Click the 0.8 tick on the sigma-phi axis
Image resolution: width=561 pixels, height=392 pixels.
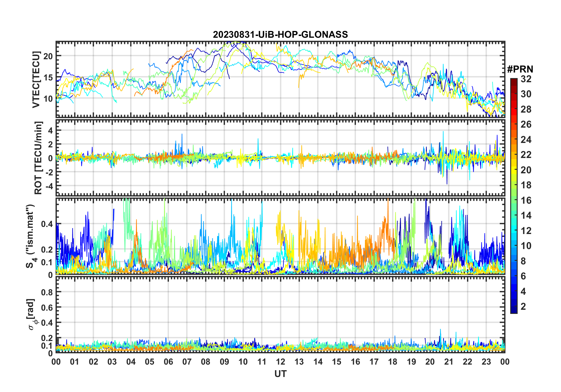pyautogui.click(x=47, y=292)
